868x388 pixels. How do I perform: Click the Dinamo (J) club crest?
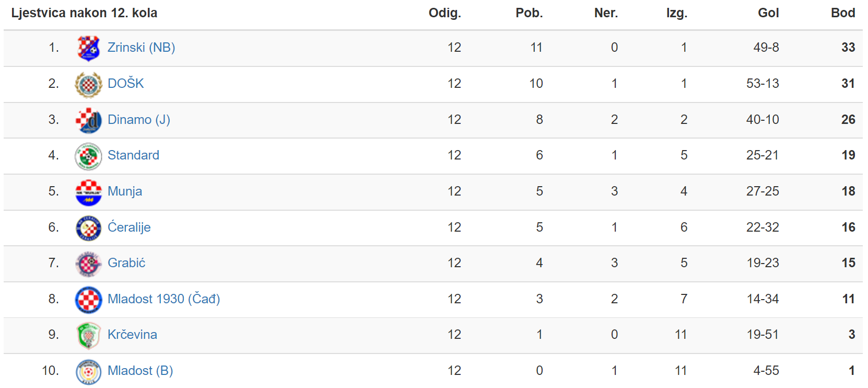tap(88, 120)
